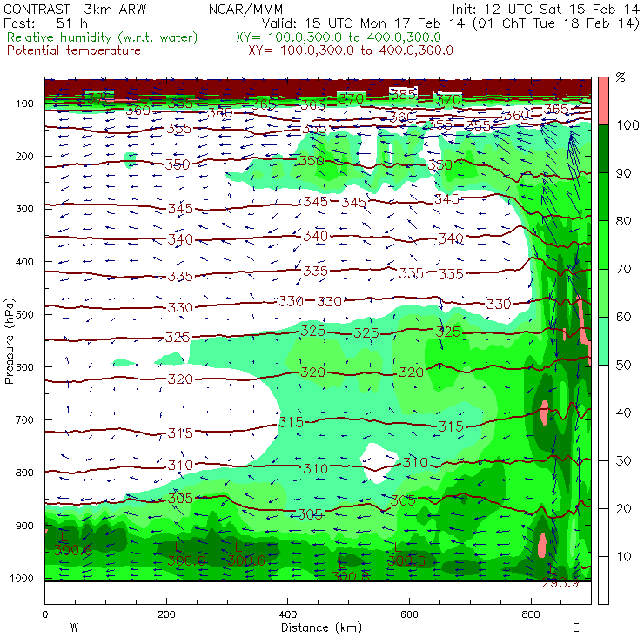Click the '50' colorbar tick label
The height and width of the screenshot is (644, 644).
[624, 366]
